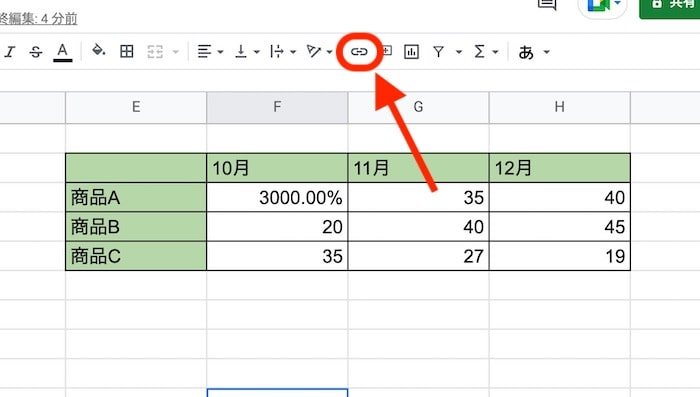This screenshot has width=700, height=397.
Task: Click the insert link icon
Action: pyautogui.click(x=359, y=52)
